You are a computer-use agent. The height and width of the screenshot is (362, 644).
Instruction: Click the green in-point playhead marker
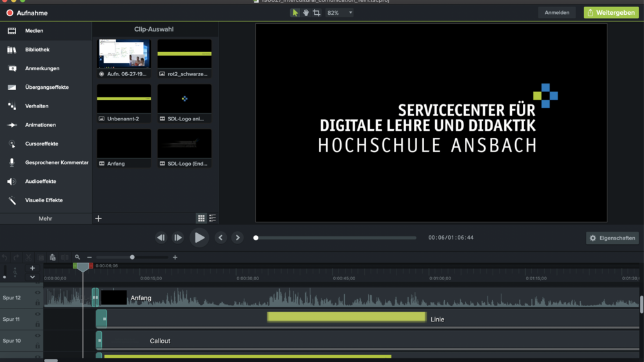pyautogui.click(x=75, y=266)
